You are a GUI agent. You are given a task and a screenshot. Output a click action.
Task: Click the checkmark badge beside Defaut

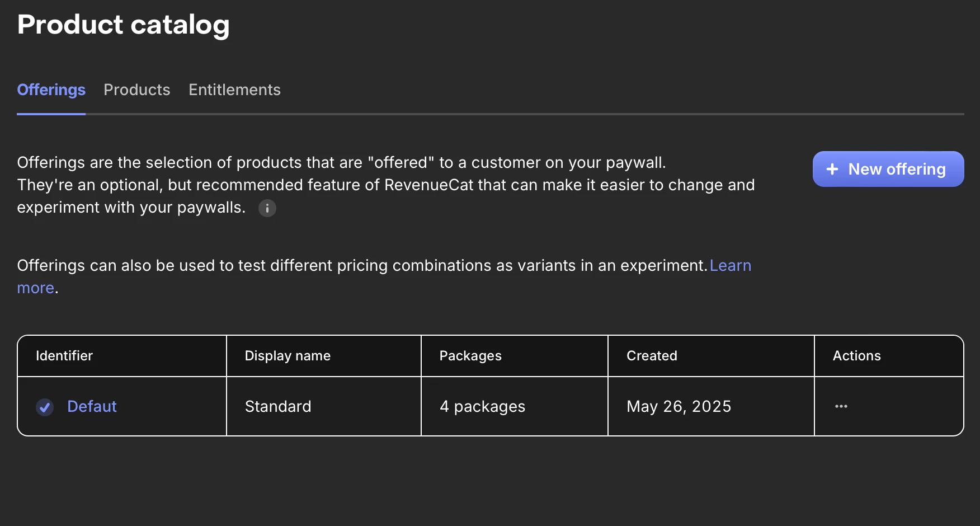click(x=45, y=407)
